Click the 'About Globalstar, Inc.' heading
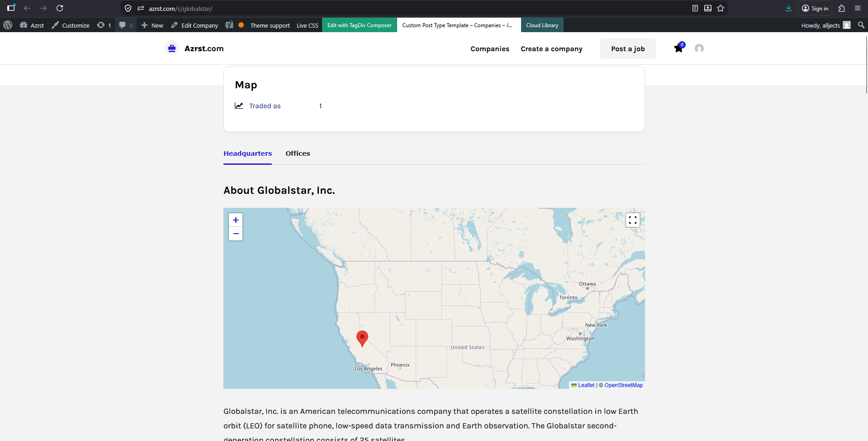The image size is (868, 441). coord(279,191)
